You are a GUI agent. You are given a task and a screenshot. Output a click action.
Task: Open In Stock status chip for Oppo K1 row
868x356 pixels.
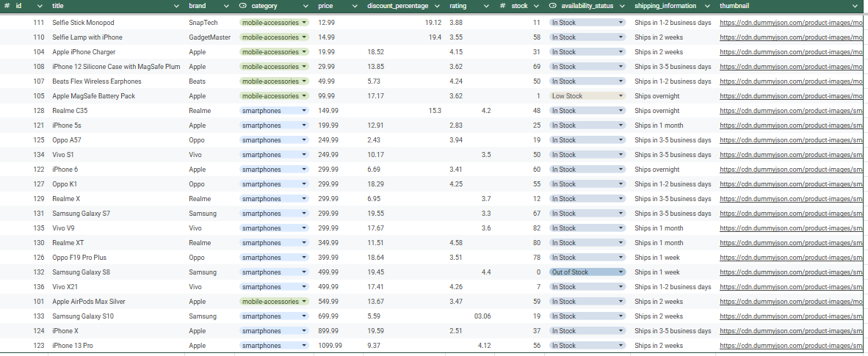click(587, 184)
